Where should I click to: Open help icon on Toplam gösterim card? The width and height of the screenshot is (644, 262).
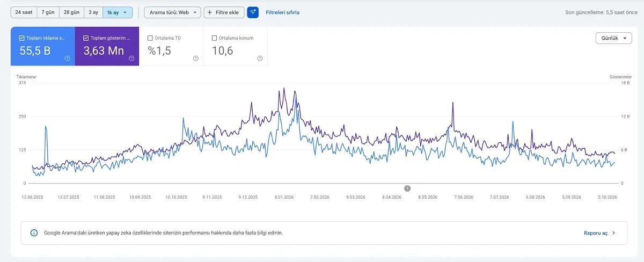click(131, 58)
